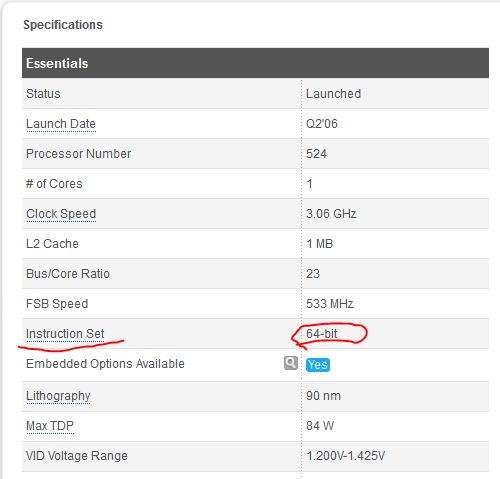Viewport: 500px width, 479px height.
Task: Select the 3.06 GHz clock speed value
Action: (331, 214)
